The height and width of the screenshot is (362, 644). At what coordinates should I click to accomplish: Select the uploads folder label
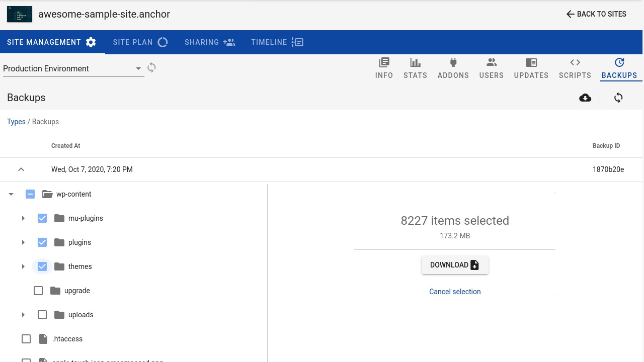click(81, 315)
